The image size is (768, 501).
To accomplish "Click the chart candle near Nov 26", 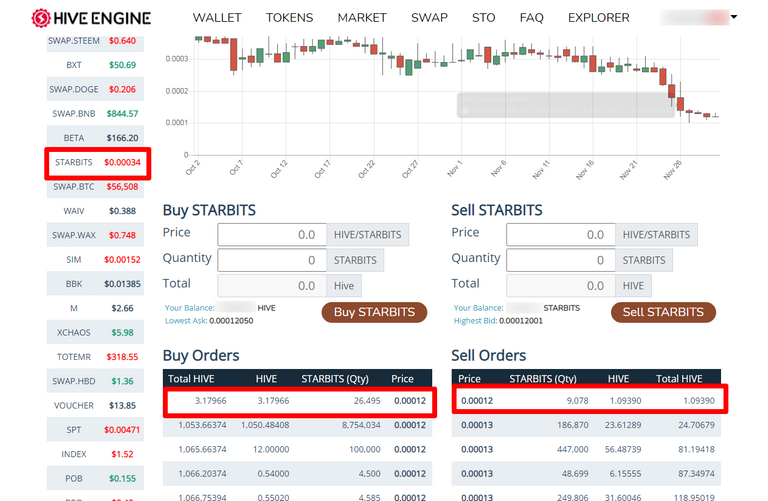I will click(x=680, y=103).
